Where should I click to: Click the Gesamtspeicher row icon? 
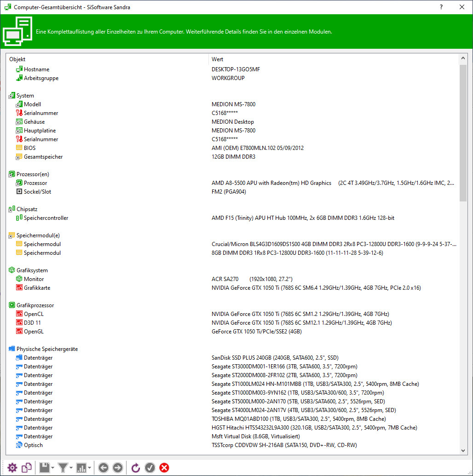click(19, 157)
